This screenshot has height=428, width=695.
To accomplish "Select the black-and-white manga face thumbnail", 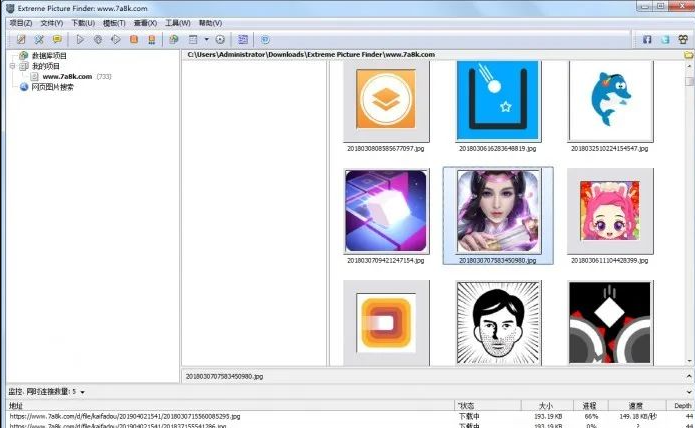I will pyautogui.click(x=498, y=323).
